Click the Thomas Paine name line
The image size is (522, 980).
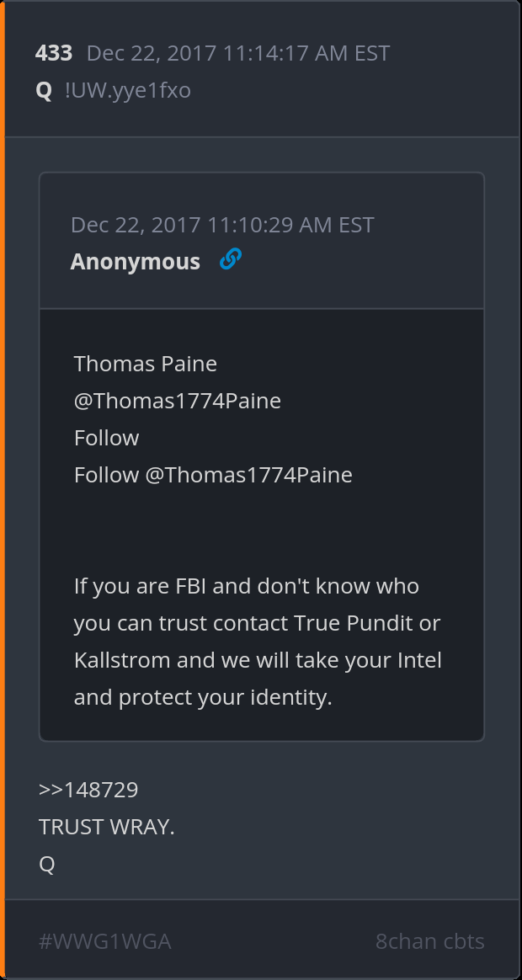(x=146, y=364)
